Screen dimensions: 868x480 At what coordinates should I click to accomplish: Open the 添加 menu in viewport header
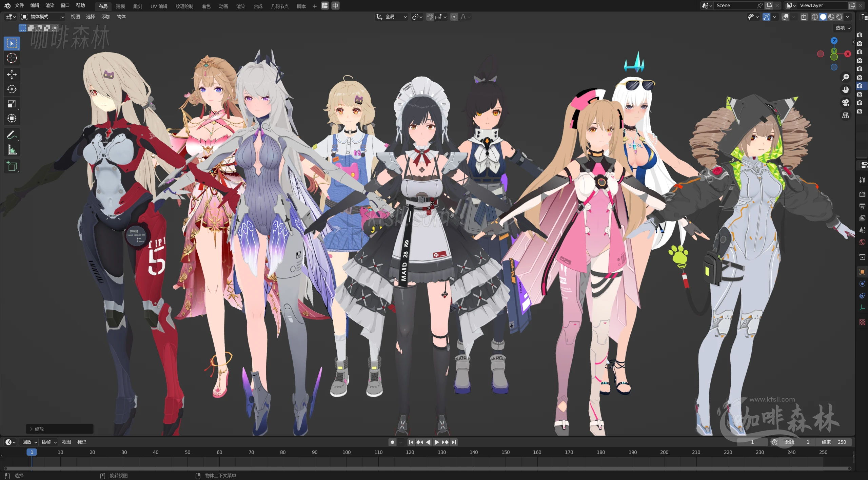coord(106,17)
